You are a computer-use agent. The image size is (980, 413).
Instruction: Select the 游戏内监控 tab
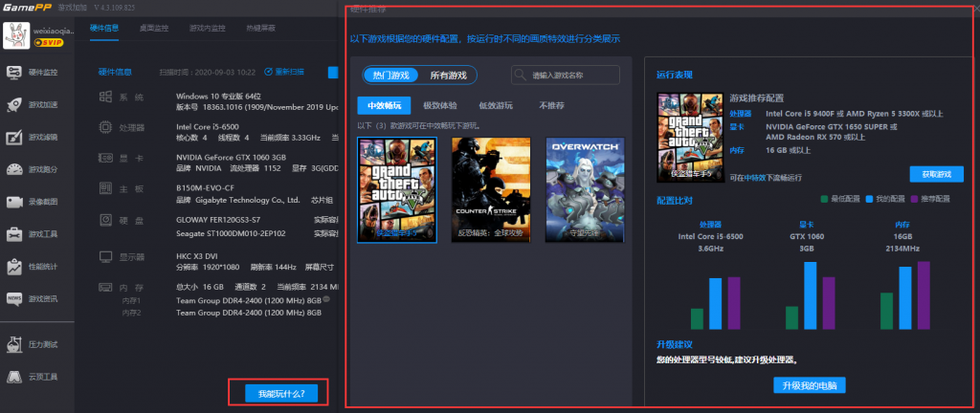[208, 28]
